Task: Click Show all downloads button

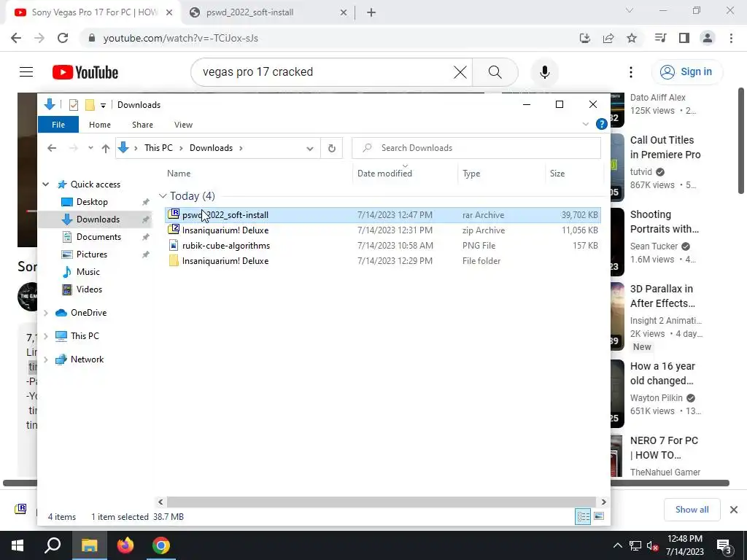Action: click(692, 510)
